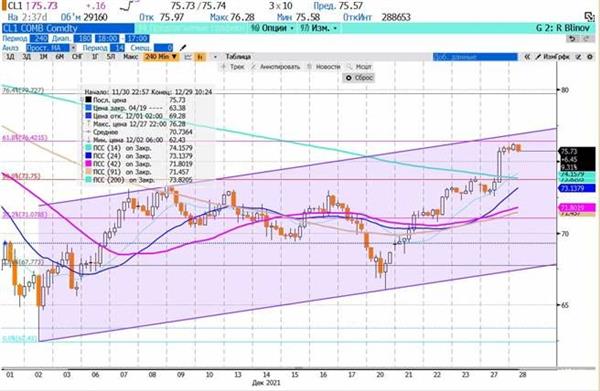Click the pop-out window icon at top right

point(590,16)
